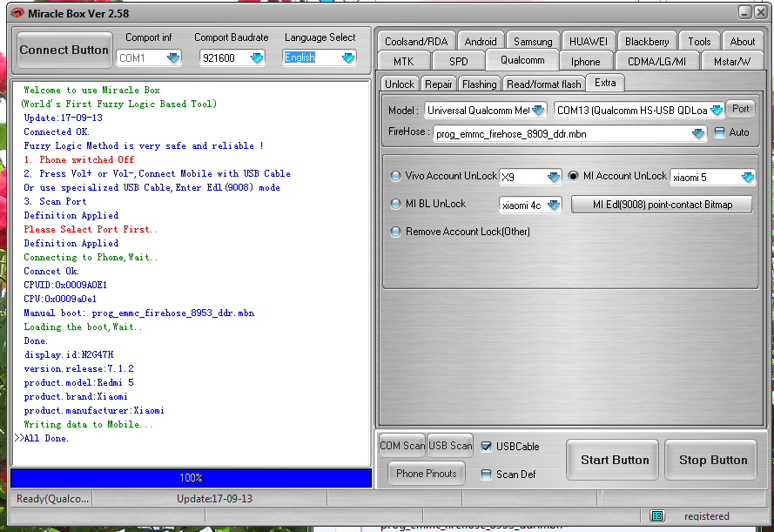774x532 pixels.
Task: Select Remove Account Lock(Other) radio button
Action: 395,232
